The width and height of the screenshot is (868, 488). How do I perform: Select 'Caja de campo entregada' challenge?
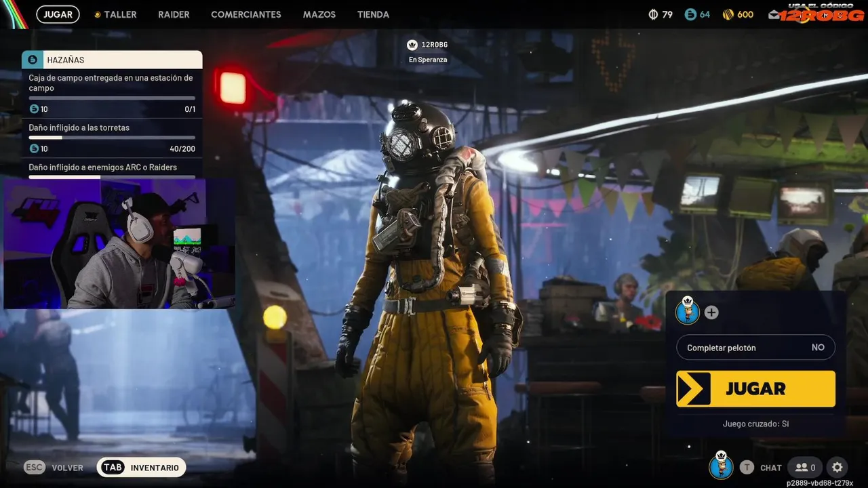tap(112, 94)
